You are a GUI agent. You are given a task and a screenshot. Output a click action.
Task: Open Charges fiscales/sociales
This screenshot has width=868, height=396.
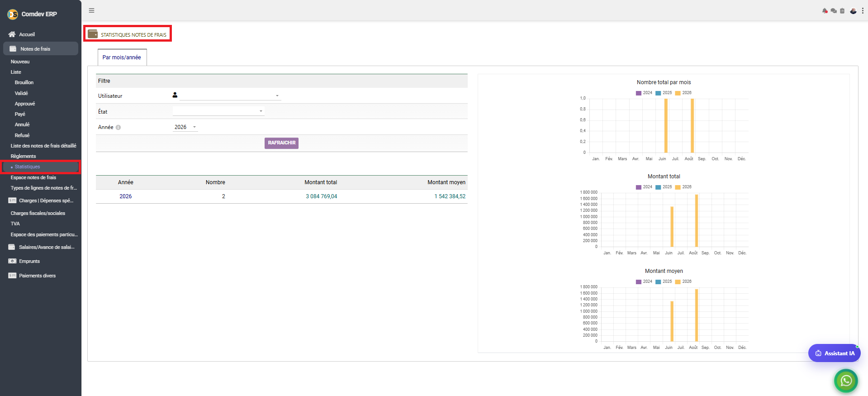click(38, 213)
